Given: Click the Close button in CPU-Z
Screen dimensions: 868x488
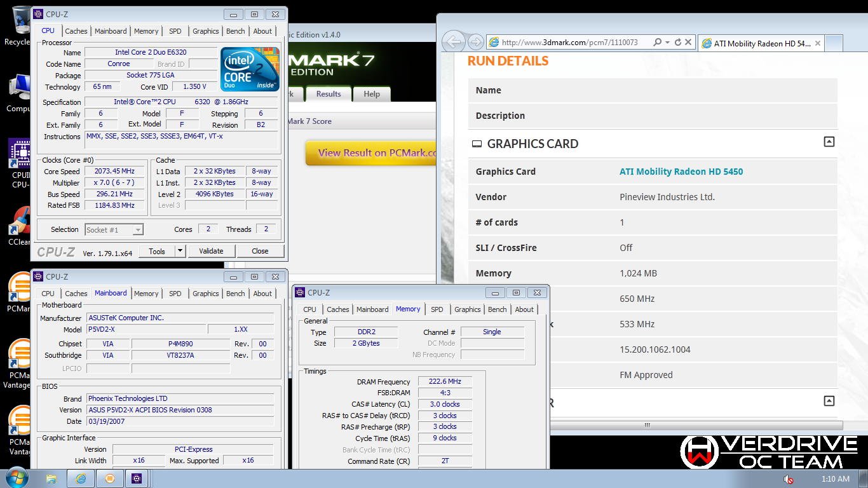Looking at the screenshot, I should pos(260,251).
